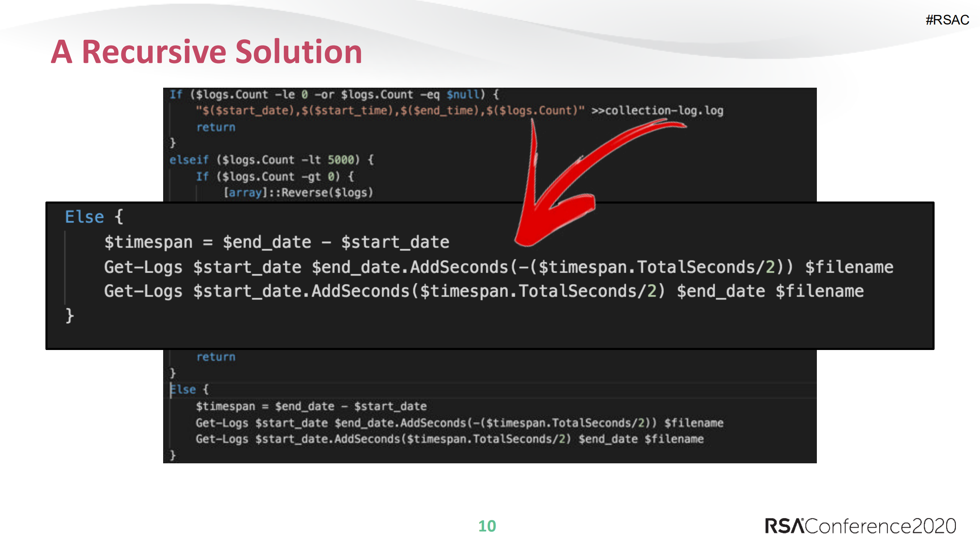Click the 'return' keyword below enlarged box
This screenshot has height=551, width=980.
coord(216,357)
